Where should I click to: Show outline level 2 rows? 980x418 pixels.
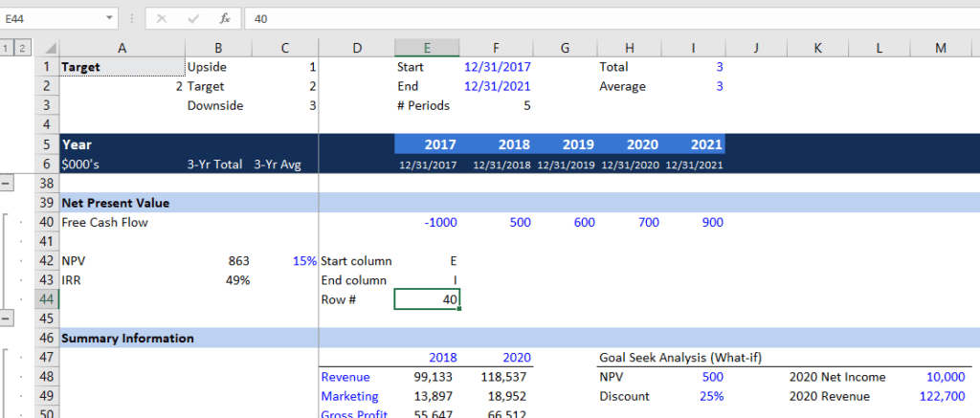[x=22, y=48]
